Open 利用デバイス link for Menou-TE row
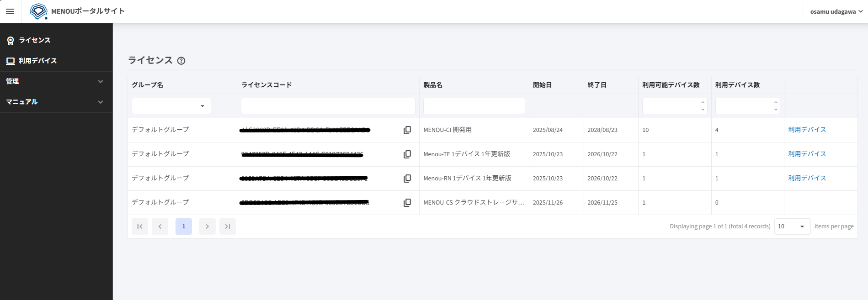The height and width of the screenshot is (300, 868). pyautogui.click(x=807, y=154)
